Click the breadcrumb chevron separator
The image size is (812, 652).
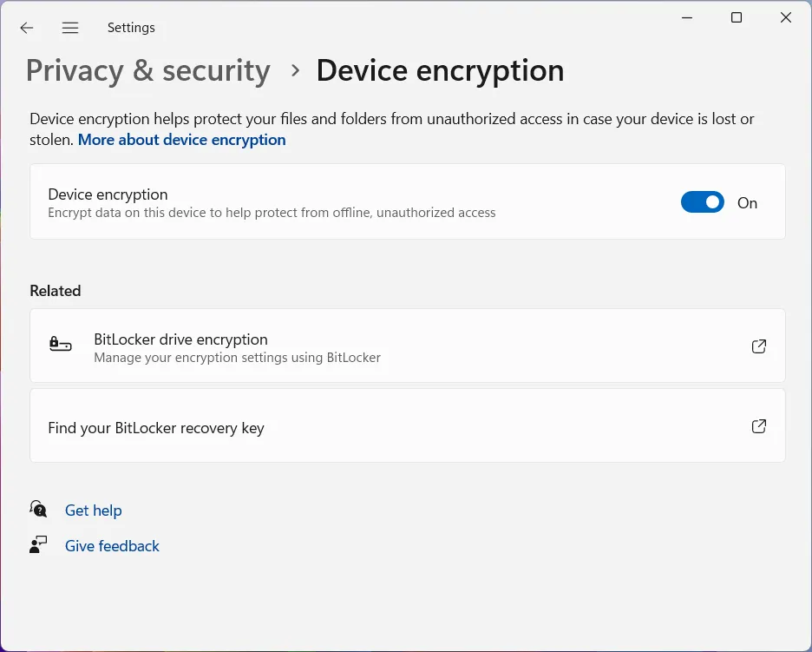pos(295,70)
